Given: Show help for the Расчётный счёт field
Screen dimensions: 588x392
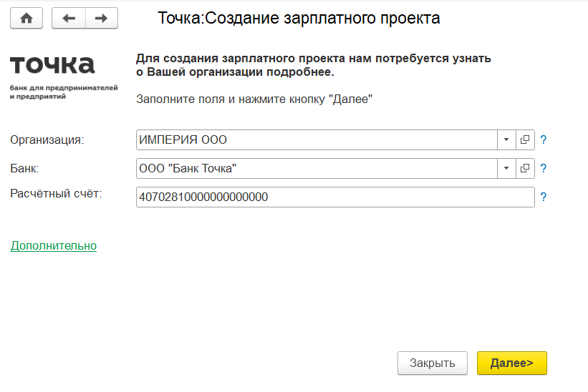Looking at the screenshot, I should pos(544,197).
